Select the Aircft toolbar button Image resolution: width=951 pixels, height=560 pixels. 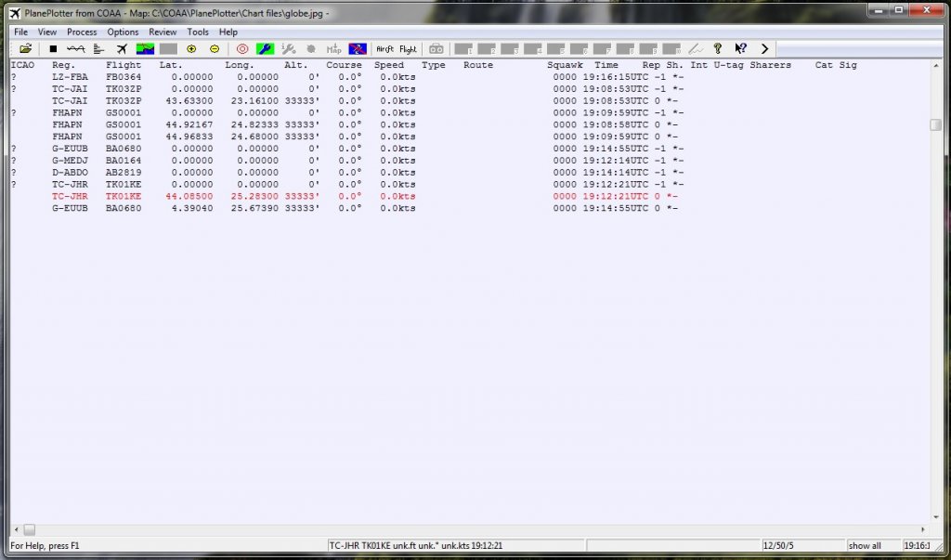385,48
